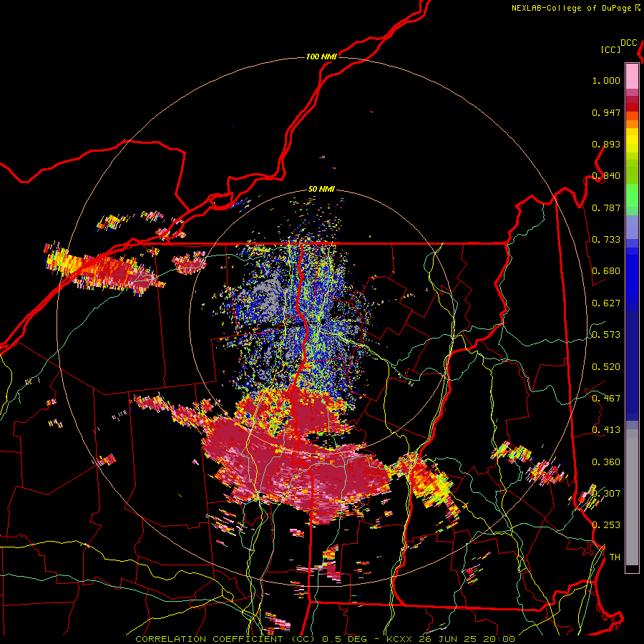The width and height of the screenshot is (644, 644).
Task: Click the TH label at the legend bottom
Action: point(615,557)
